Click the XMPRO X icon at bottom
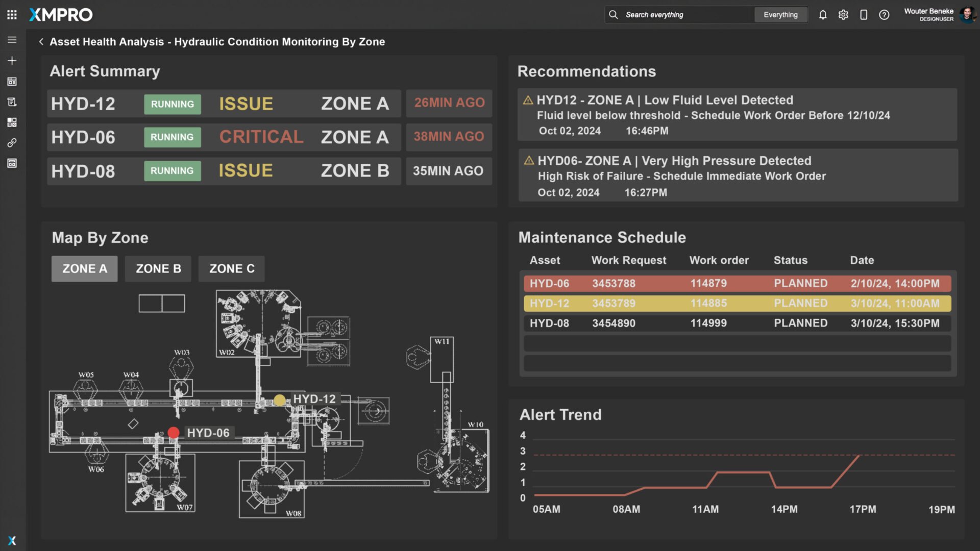Viewport: 980px width, 551px height. (x=12, y=541)
